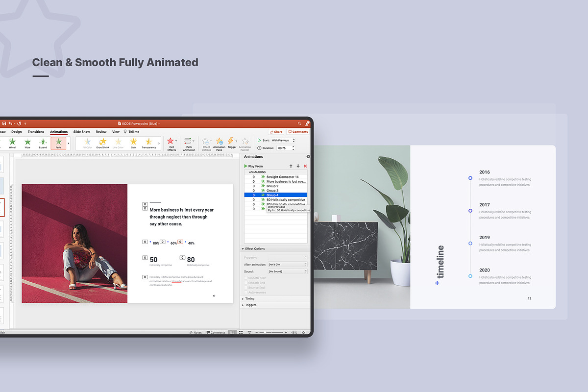The height and width of the screenshot is (392, 588).
Task: Select Group 2 animation row
Action: coord(276,186)
